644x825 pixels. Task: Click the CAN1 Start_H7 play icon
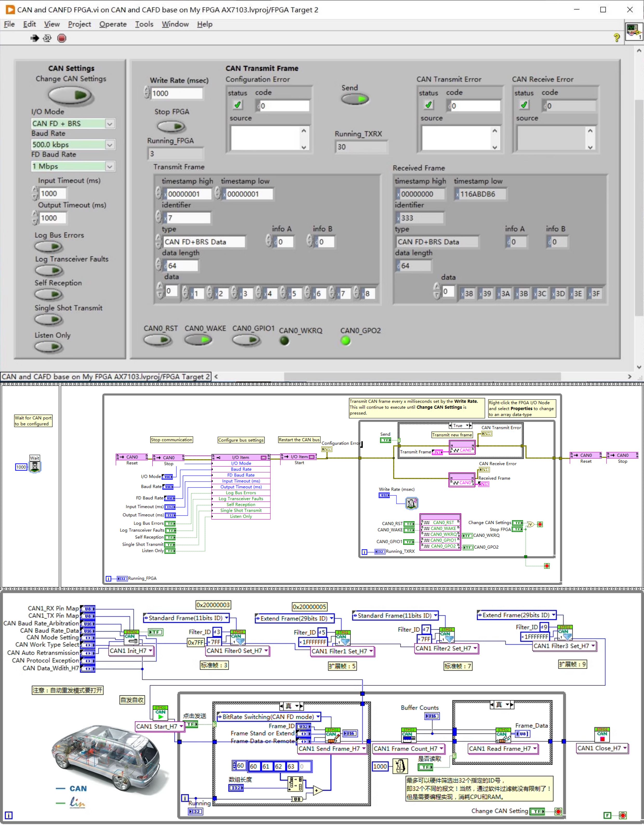(x=160, y=713)
